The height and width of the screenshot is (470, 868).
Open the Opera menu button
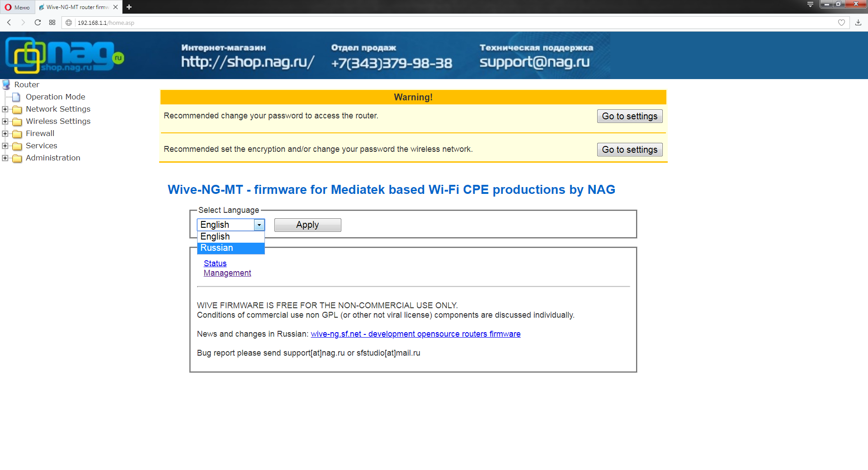(x=17, y=7)
